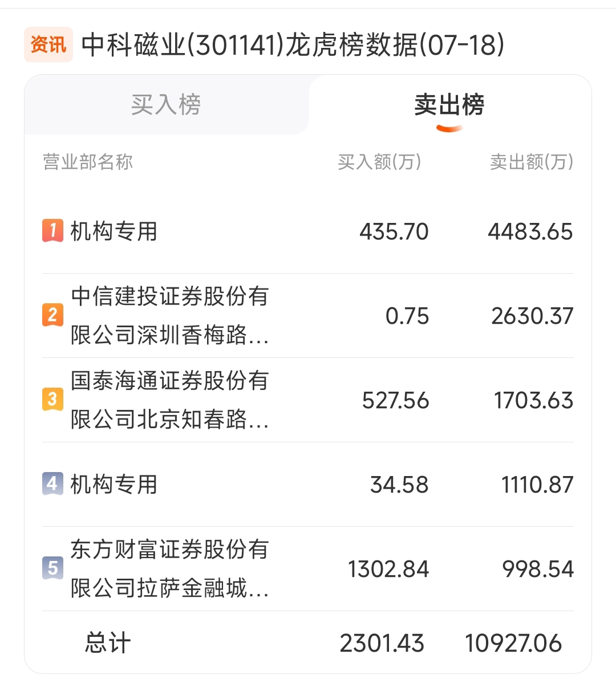
Task: Click rank 1 badge icon
Action: 52,231
